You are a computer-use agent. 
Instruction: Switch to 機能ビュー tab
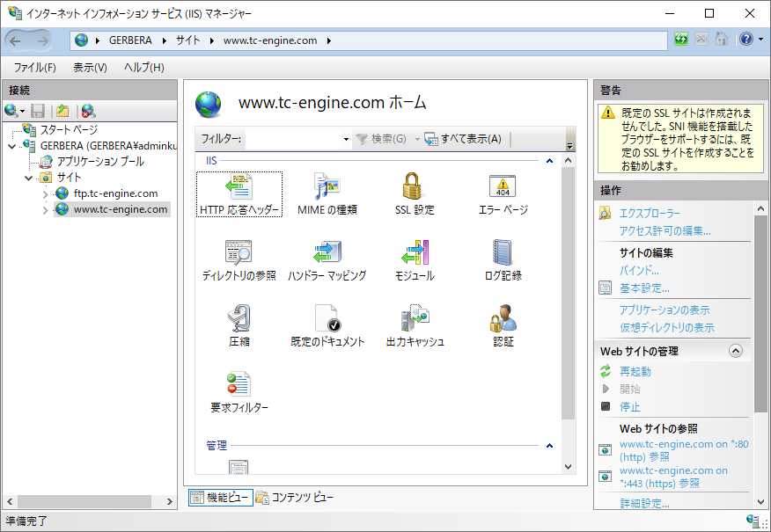(x=221, y=498)
